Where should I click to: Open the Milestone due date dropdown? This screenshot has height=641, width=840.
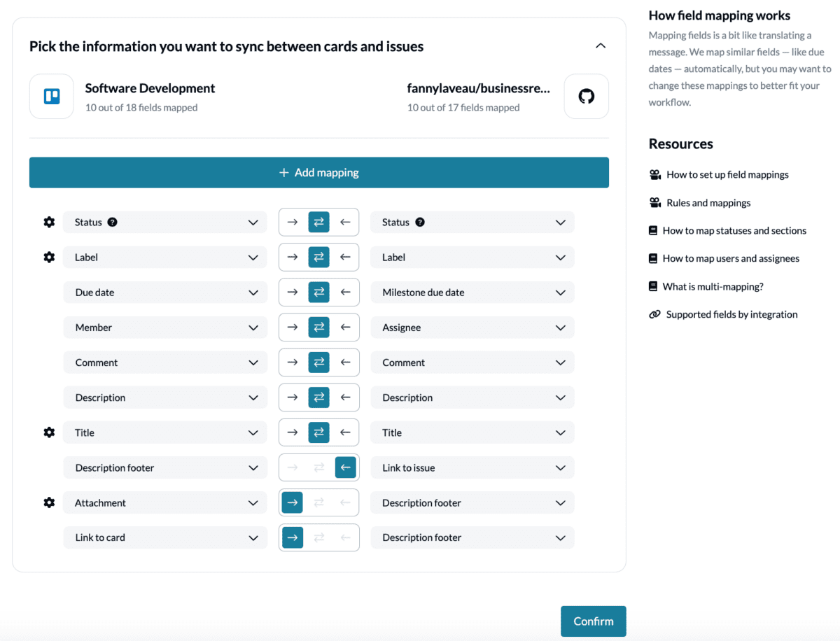472,293
